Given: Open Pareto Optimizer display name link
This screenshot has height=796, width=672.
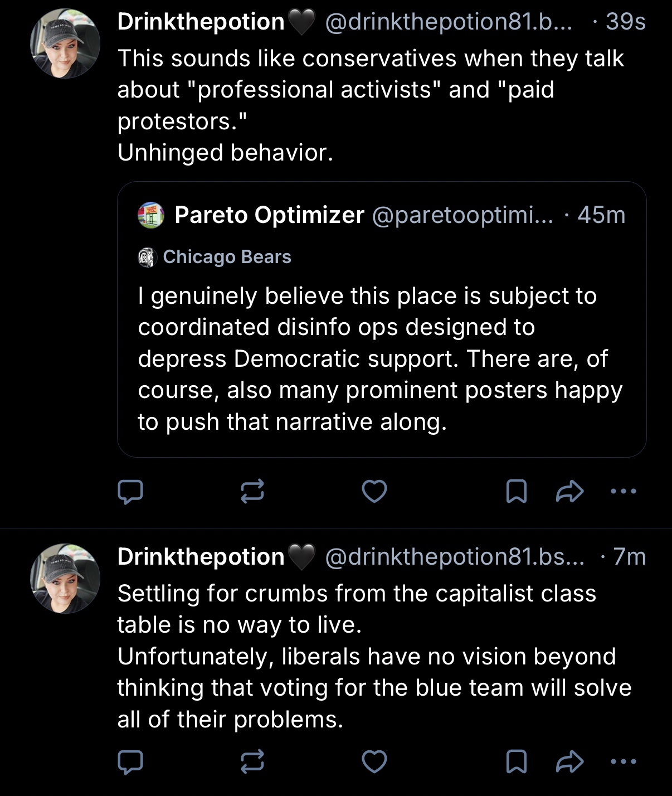Looking at the screenshot, I should tap(269, 215).
